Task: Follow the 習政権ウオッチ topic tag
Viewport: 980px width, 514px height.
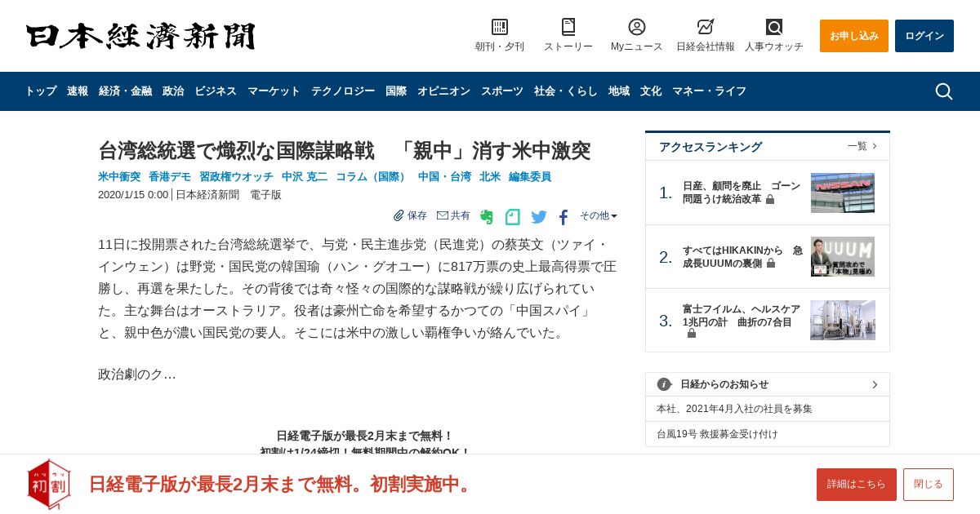Action: pyautogui.click(x=236, y=176)
